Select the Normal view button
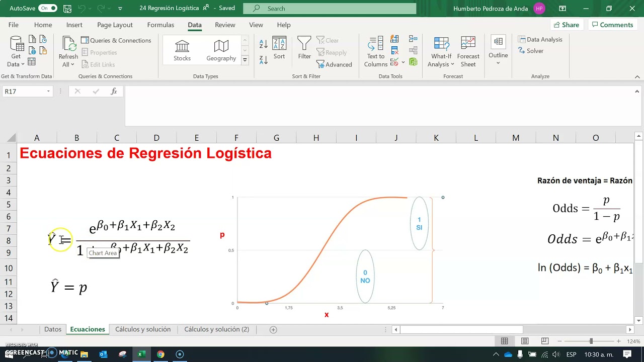Viewport: 644px width, 362px height. [x=505, y=341]
